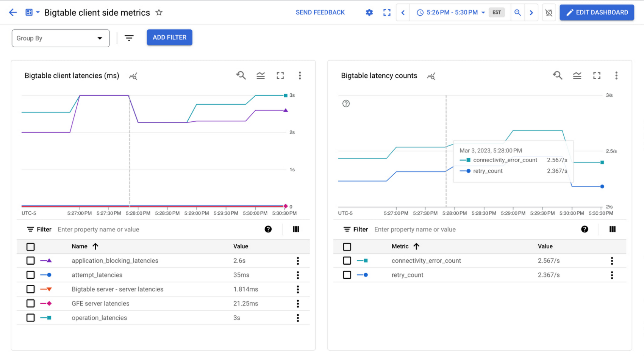Click the Value column header in latency counts legend
Viewport: 644px width, 356px height.
click(545, 246)
